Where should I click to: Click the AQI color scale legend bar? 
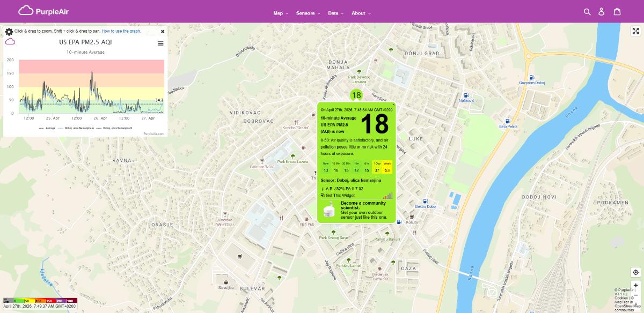click(x=40, y=301)
